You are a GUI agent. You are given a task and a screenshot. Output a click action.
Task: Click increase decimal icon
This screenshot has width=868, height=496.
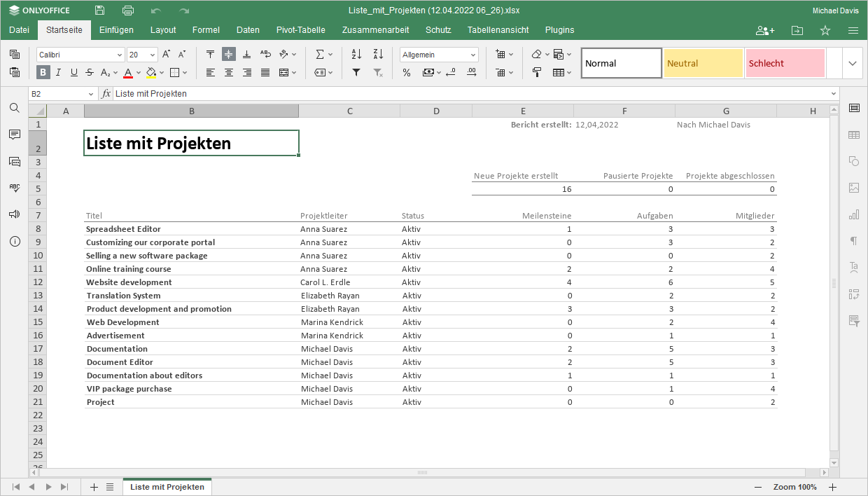(x=472, y=72)
